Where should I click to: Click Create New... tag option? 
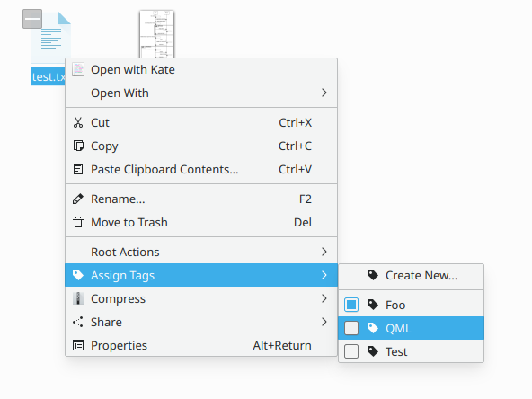[x=412, y=276]
